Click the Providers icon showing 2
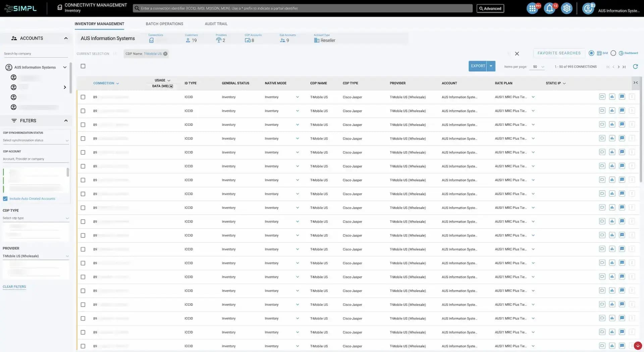Image resolution: width=644 pixels, height=352 pixels. point(219,40)
